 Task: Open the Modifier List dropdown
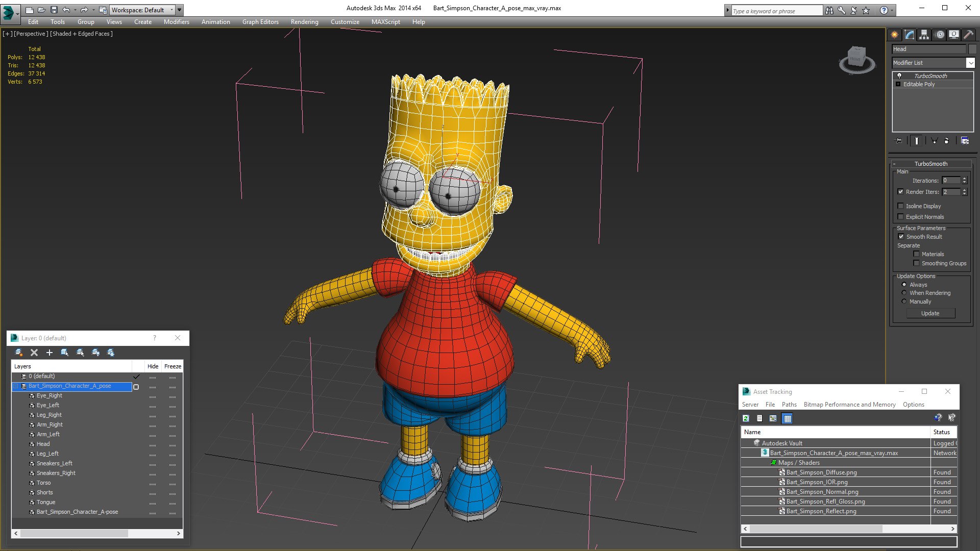[970, 63]
